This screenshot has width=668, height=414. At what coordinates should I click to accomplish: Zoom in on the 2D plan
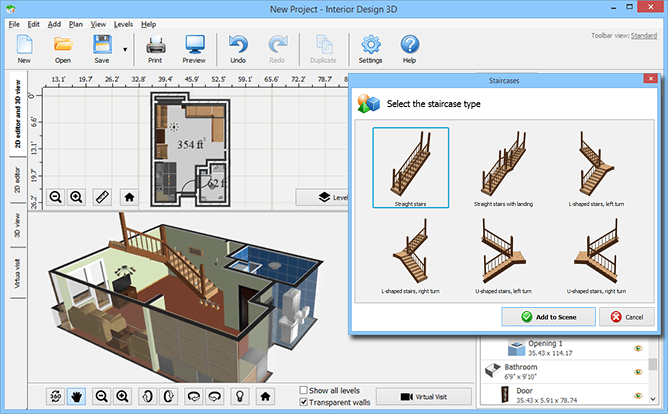[76, 197]
